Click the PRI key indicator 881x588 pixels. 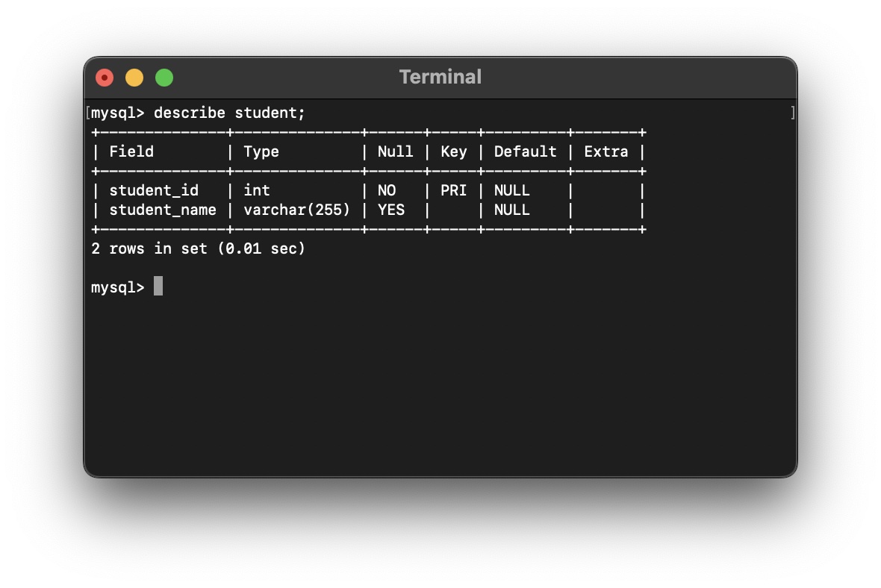click(453, 190)
